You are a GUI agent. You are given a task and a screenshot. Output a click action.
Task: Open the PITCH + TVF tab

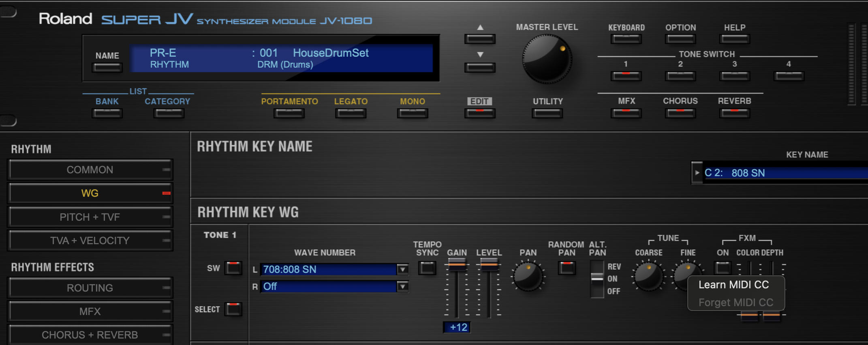tap(90, 217)
